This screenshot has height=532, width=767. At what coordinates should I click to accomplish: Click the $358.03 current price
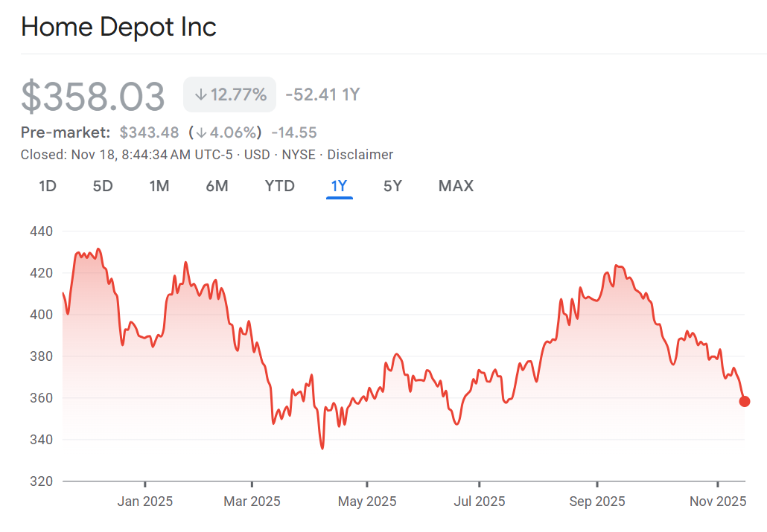coord(93,97)
